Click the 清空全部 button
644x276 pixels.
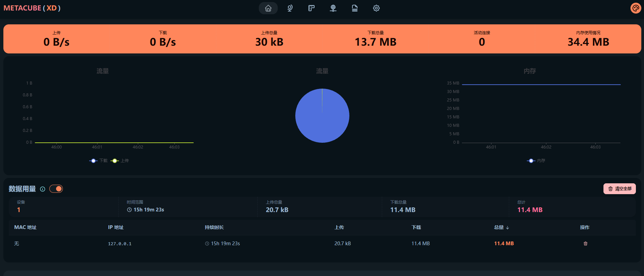tap(619, 189)
